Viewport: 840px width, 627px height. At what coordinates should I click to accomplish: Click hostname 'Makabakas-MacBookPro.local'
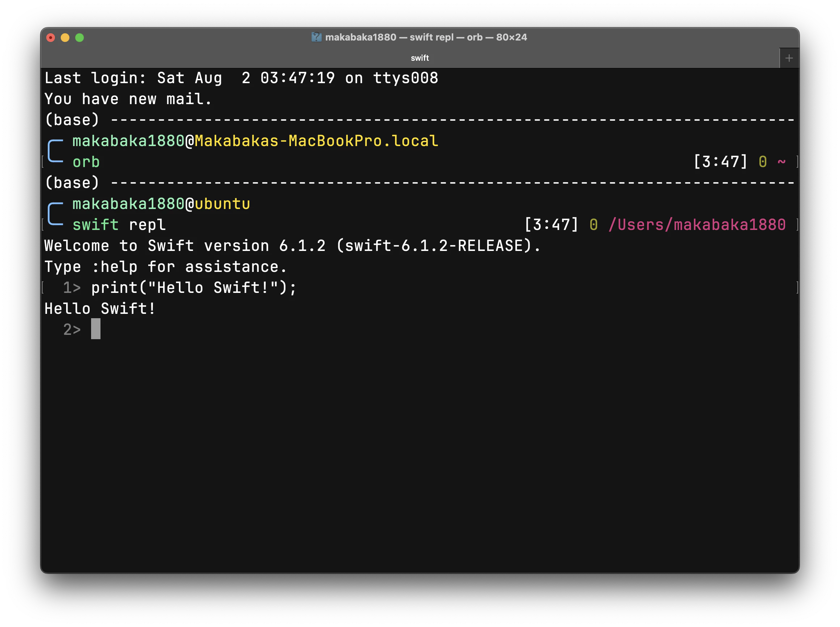(316, 141)
